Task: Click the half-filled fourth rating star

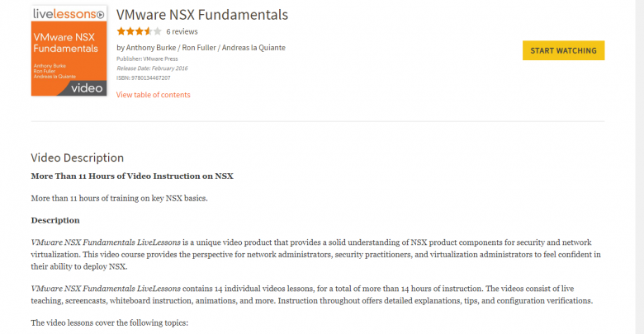Action: [x=149, y=31]
